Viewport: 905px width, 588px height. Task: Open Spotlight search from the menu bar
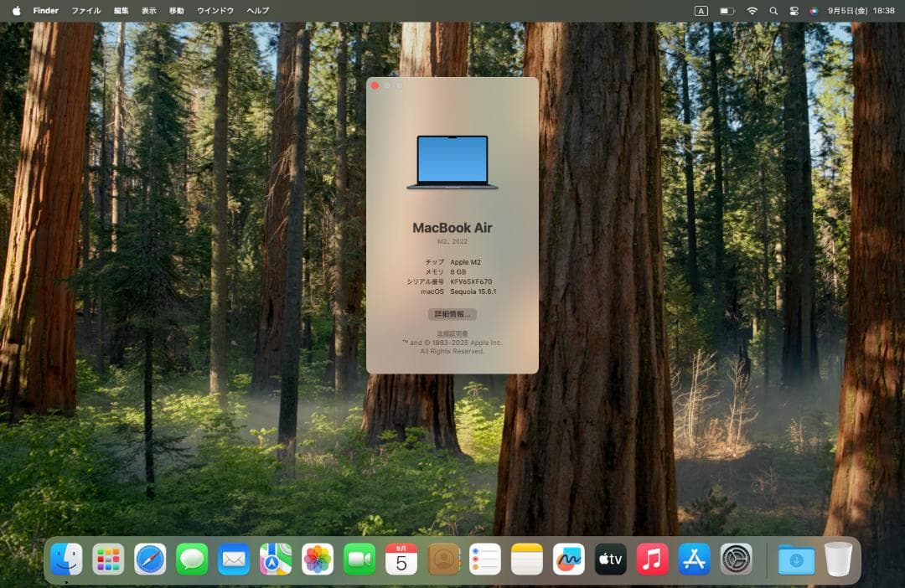773,10
